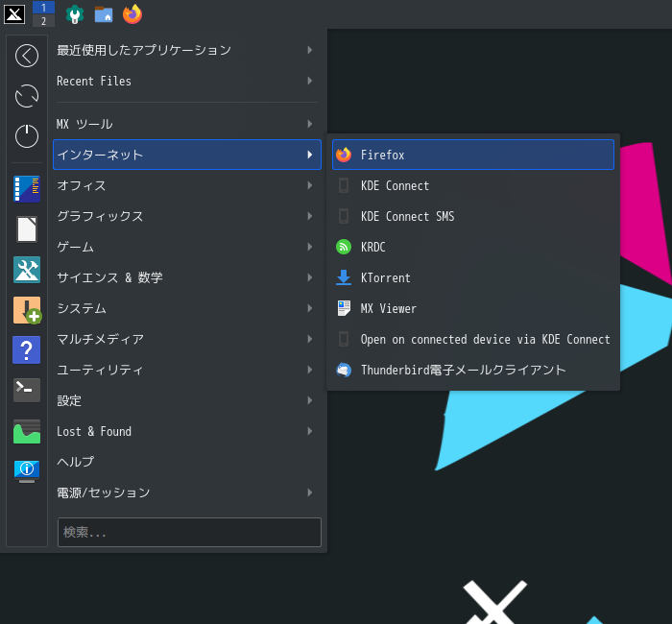Expand 設定 submenu arrow
Image resolution: width=672 pixels, height=624 pixels.
tap(310, 400)
